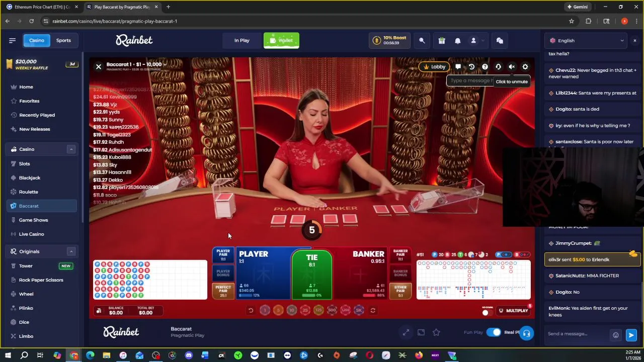Open the $20,000 Weekly Raffle banner
This screenshot has width=644, height=362.
pos(41,64)
